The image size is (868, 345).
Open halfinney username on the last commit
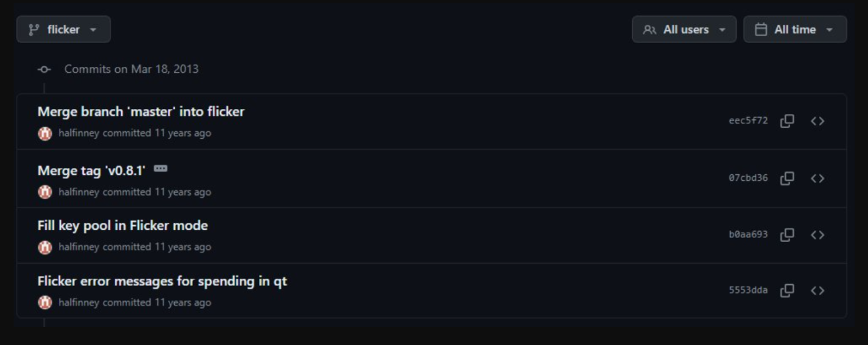(x=79, y=303)
